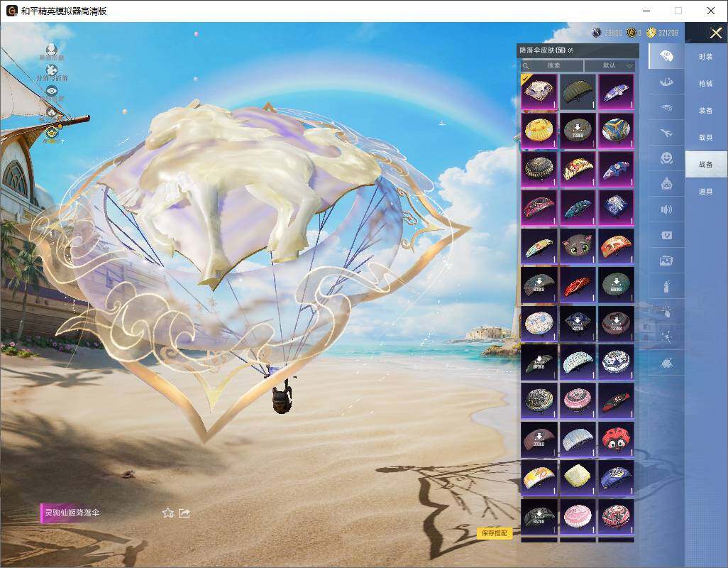Select the dark starry blue parachute skin
Viewport: 728px width, 568px height.
point(616,207)
